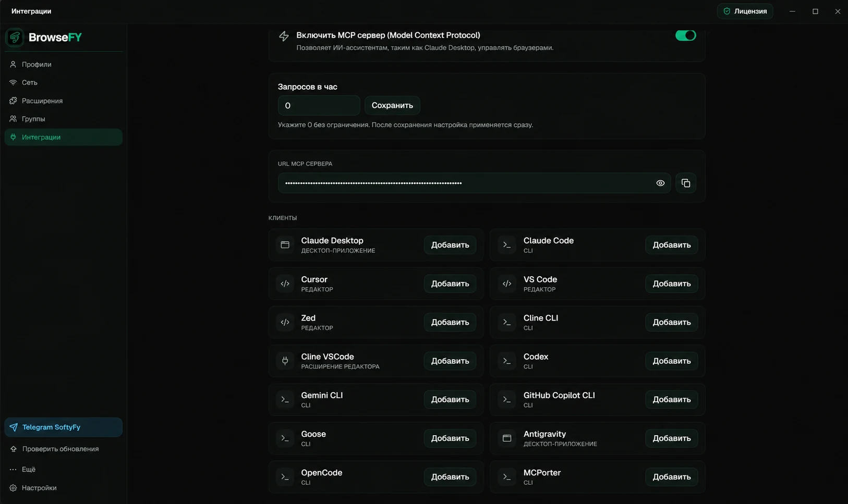The image size is (848, 504).
Task: Click the requests per hour input field
Action: [319, 105]
